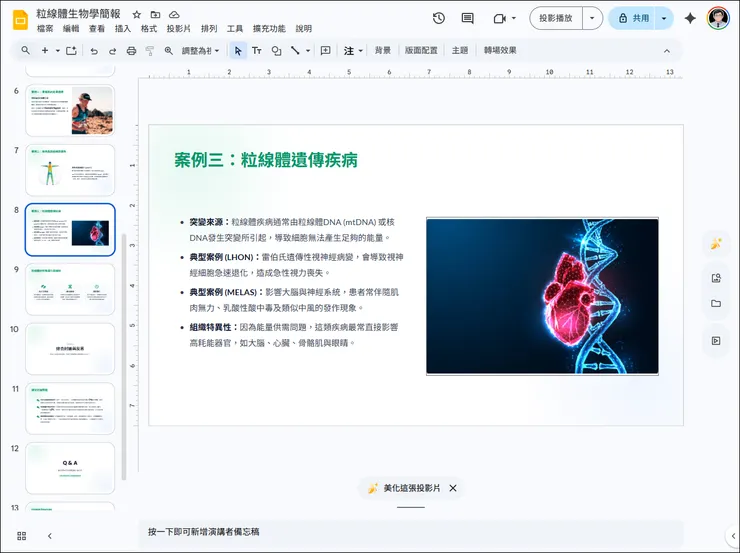Screen dimensions: 740x553
Task: Open the share options dropdown arrow
Action: [664, 18]
